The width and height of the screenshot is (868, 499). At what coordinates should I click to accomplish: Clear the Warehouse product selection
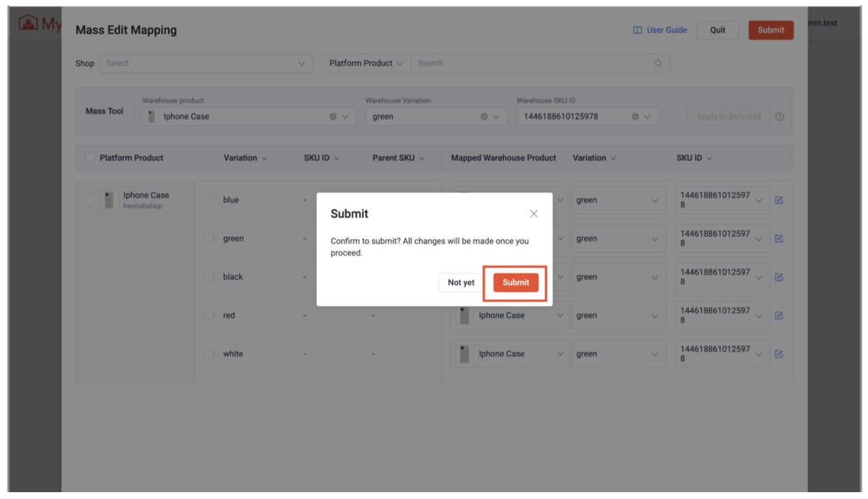coord(333,117)
